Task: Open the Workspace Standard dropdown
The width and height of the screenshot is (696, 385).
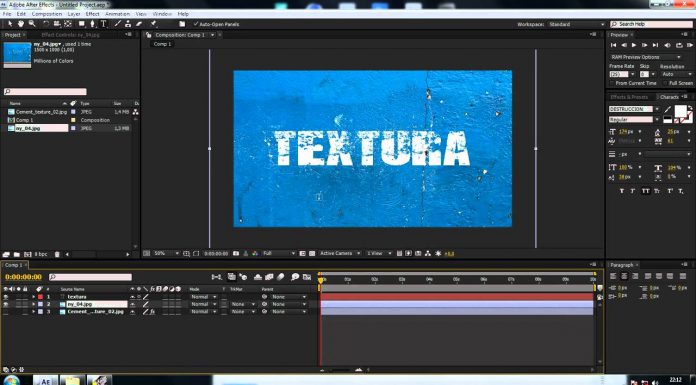Action: (576, 24)
